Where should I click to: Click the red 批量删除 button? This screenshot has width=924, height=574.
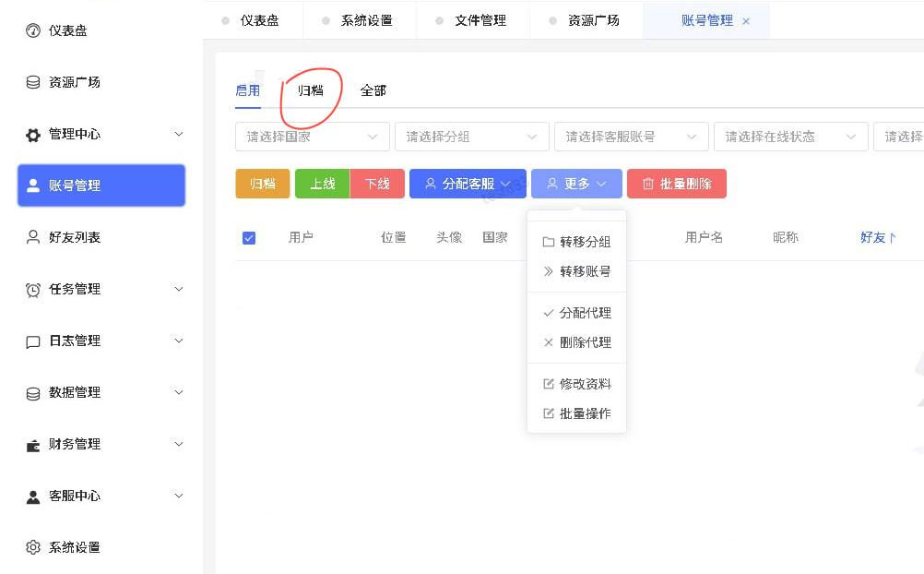click(x=676, y=184)
